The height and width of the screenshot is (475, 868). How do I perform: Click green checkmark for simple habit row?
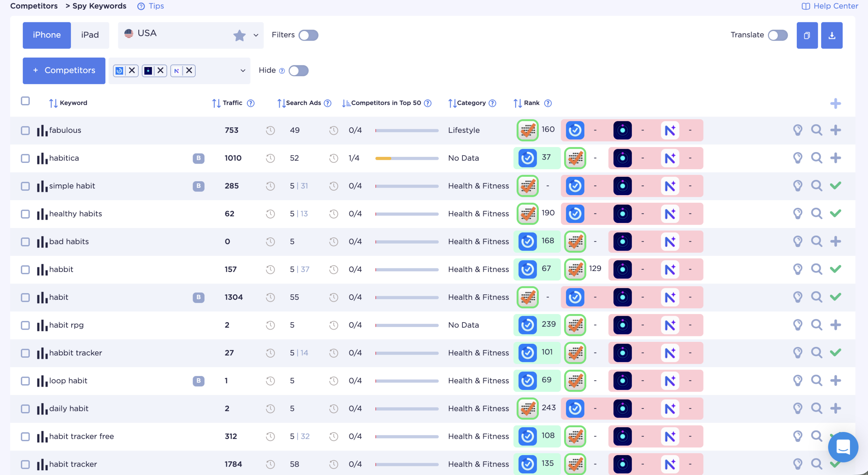(x=835, y=186)
